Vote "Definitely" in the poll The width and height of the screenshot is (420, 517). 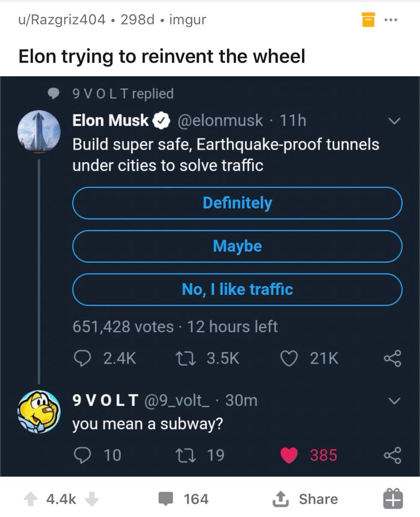pos(237,203)
